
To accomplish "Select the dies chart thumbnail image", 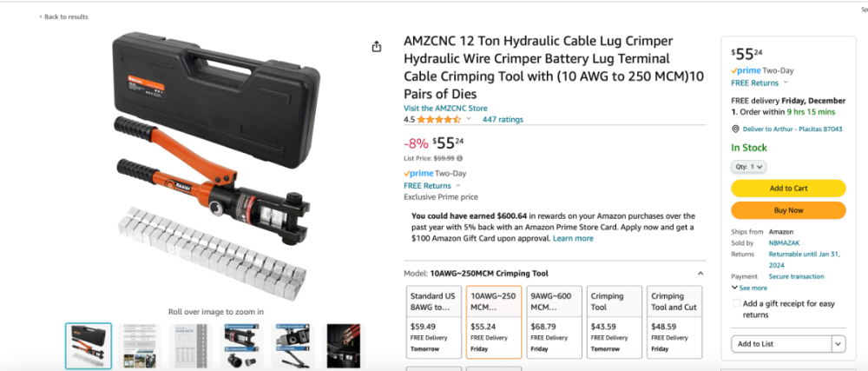I will [x=189, y=345].
